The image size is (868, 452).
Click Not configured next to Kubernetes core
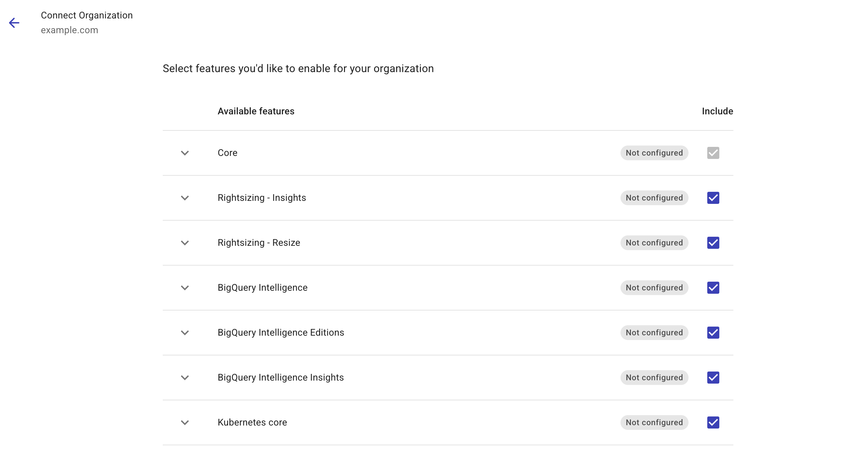[x=654, y=422]
